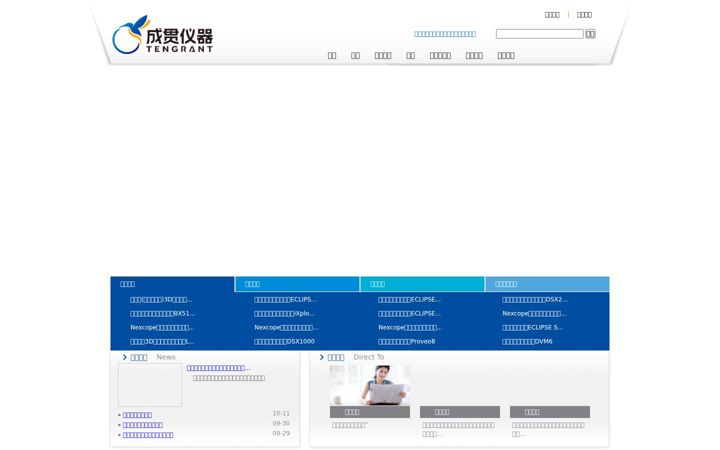This screenshot has width=720, height=450.
Task: Open the Nexcope link below the BX51 link
Action: [162, 327]
